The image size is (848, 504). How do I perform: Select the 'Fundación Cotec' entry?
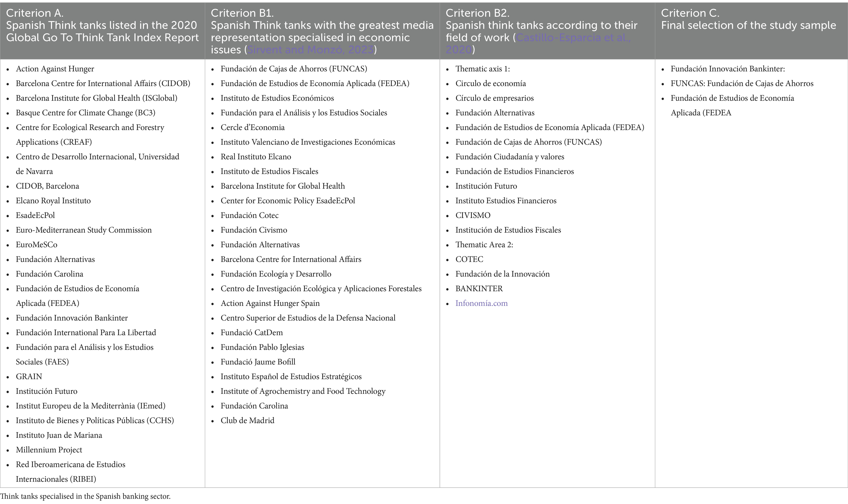(249, 215)
